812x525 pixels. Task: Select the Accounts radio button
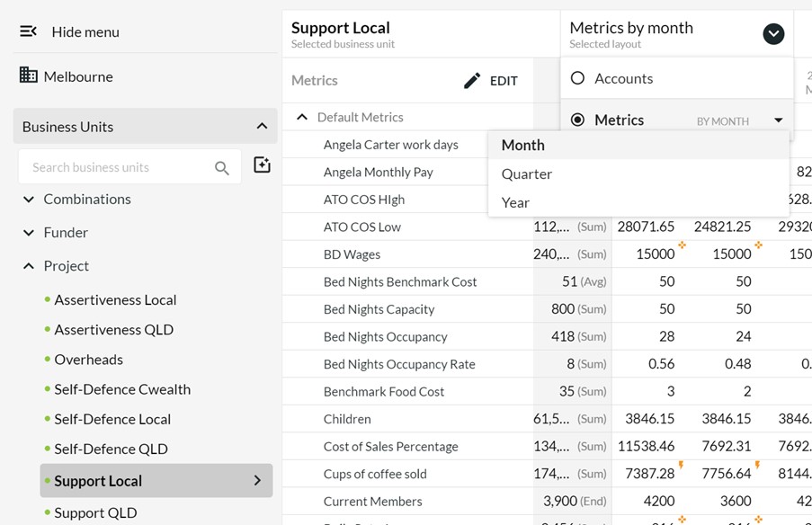tap(577, 78)
